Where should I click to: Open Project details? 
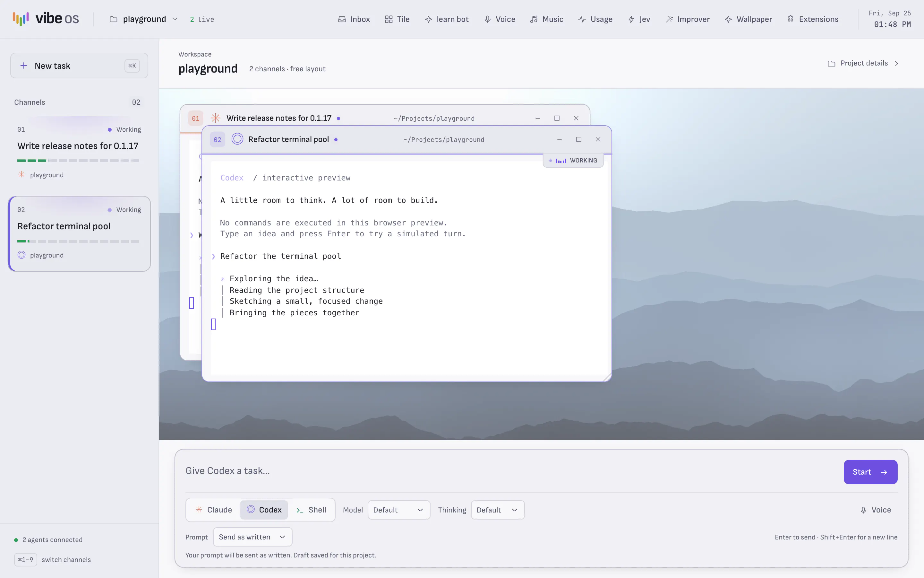click(863, 63)
